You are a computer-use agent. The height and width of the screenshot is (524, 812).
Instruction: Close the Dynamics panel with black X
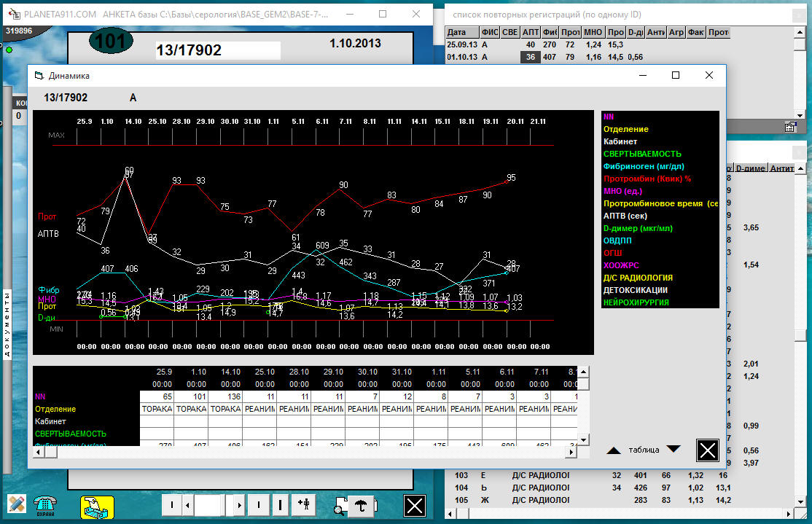point(707,450)
